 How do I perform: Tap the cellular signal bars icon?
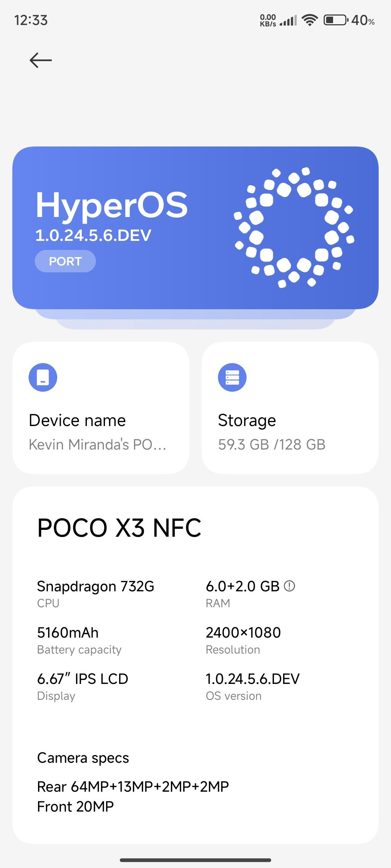coord(289,21)
